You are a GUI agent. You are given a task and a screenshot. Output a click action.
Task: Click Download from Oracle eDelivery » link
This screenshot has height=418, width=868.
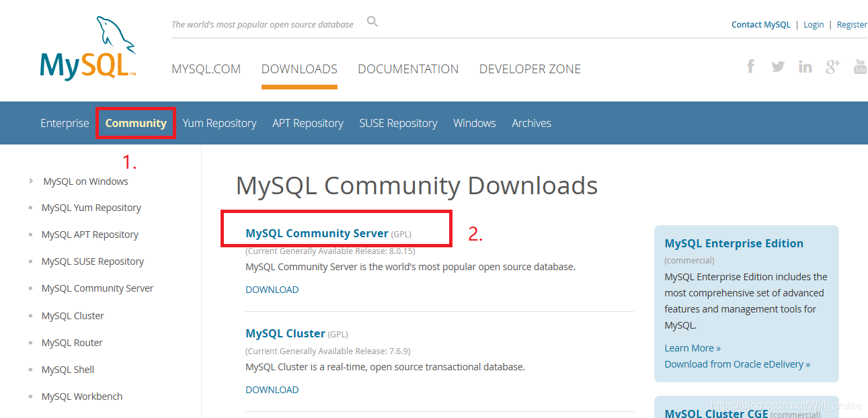(x=738, y=364)
